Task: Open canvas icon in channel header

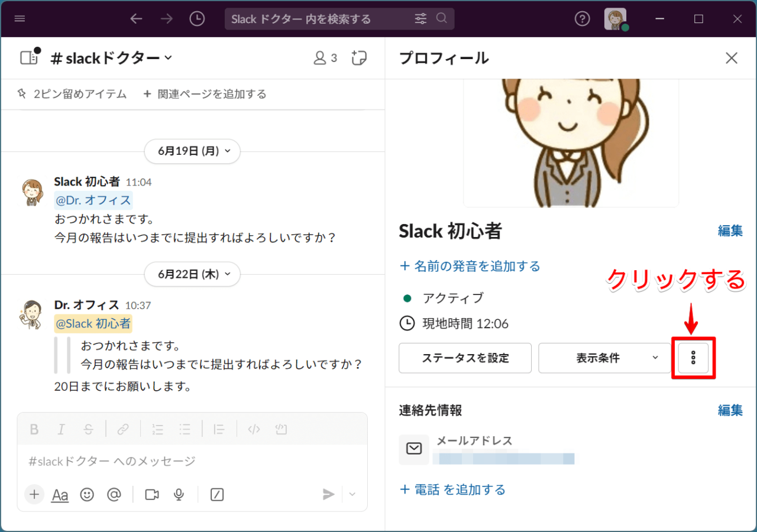Action: 358,58
